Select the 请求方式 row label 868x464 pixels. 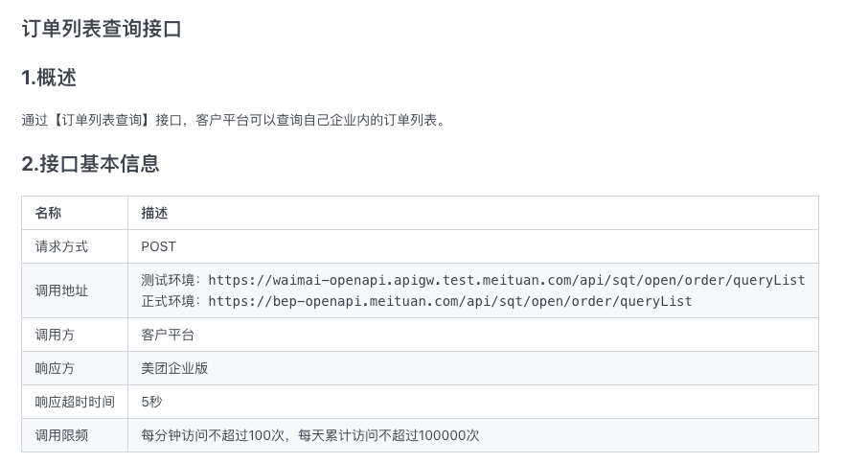[x=61, y=246]
